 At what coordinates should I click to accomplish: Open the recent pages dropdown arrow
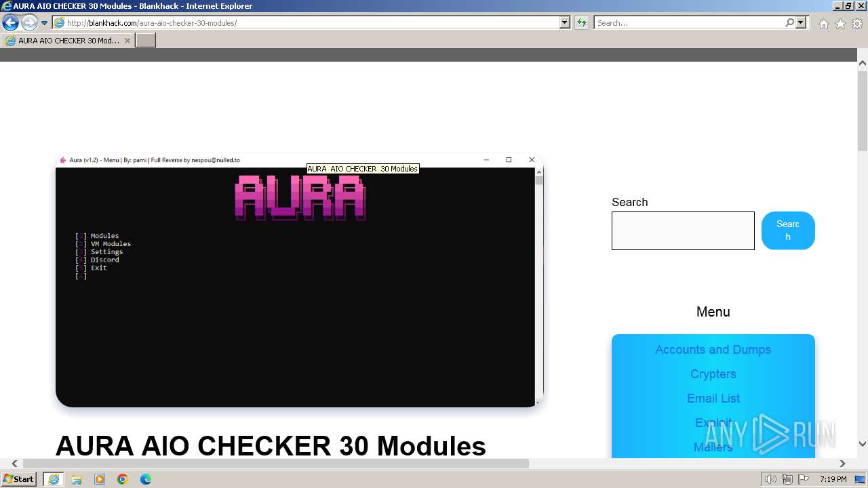pyautogui.click(x=45, y=23)
